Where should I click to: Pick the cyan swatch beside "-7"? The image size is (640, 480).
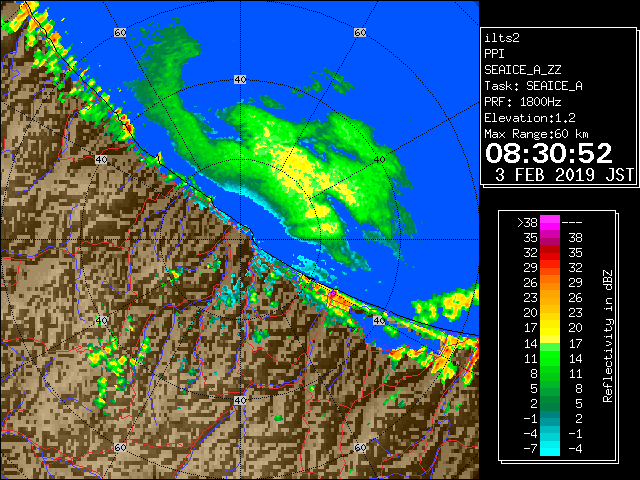(x=550, y=448)
